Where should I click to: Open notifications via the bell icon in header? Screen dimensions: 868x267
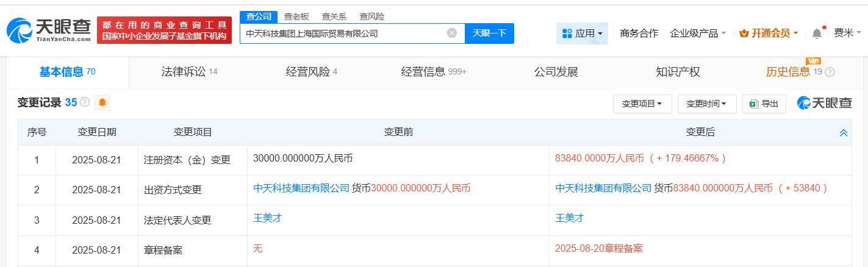(817, 34)
